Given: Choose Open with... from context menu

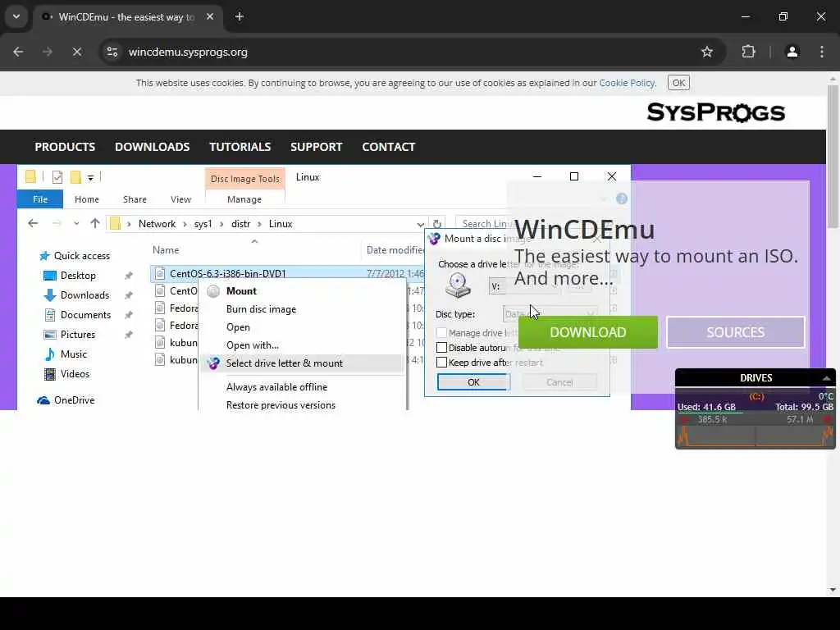Looking at the screenshot, I should (253, 345).
